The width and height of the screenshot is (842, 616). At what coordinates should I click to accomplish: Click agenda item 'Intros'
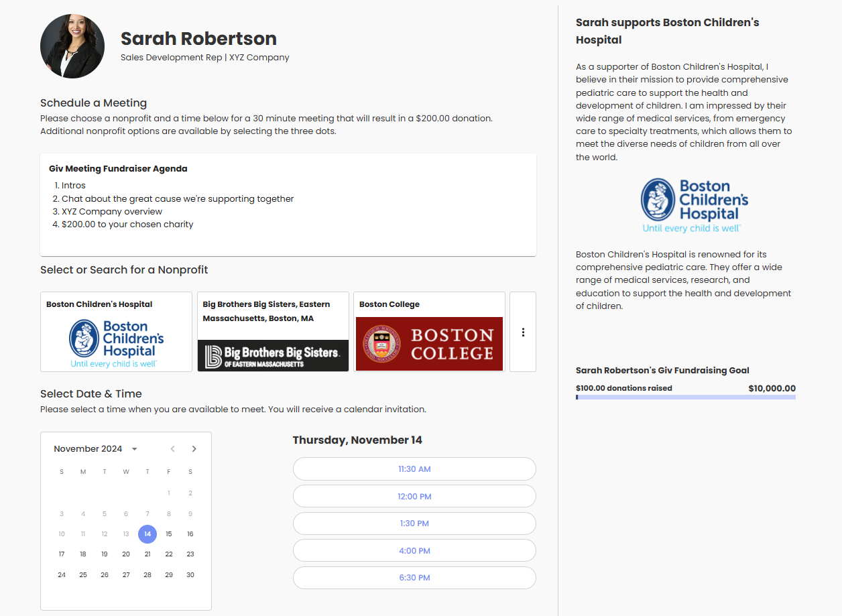(x=74, y=186)
